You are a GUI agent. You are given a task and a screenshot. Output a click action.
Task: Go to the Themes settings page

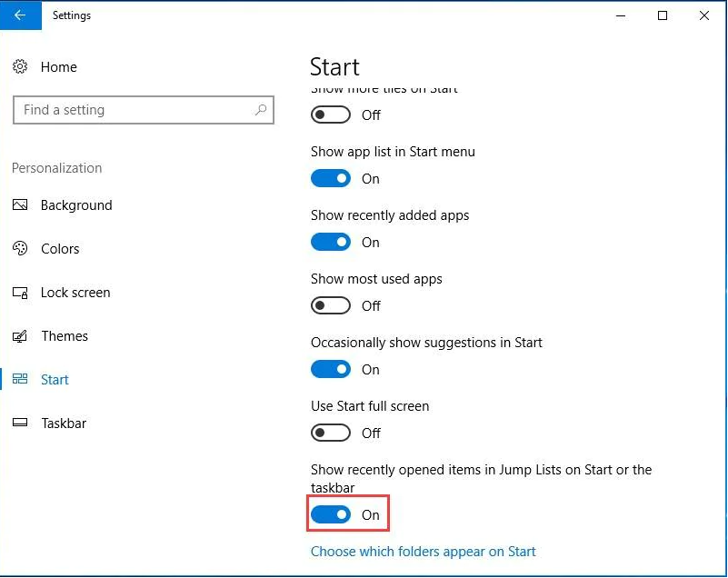pos(65,336)
